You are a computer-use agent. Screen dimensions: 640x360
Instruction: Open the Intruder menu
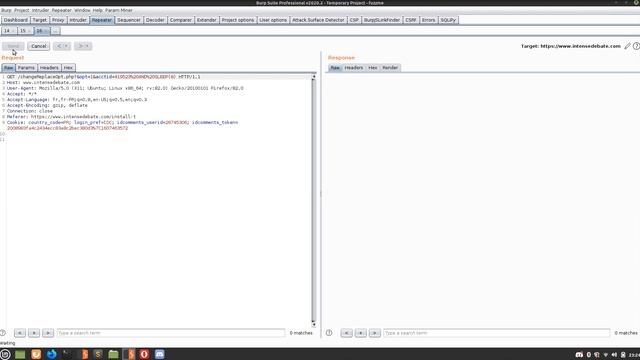(x=40, y=10)
